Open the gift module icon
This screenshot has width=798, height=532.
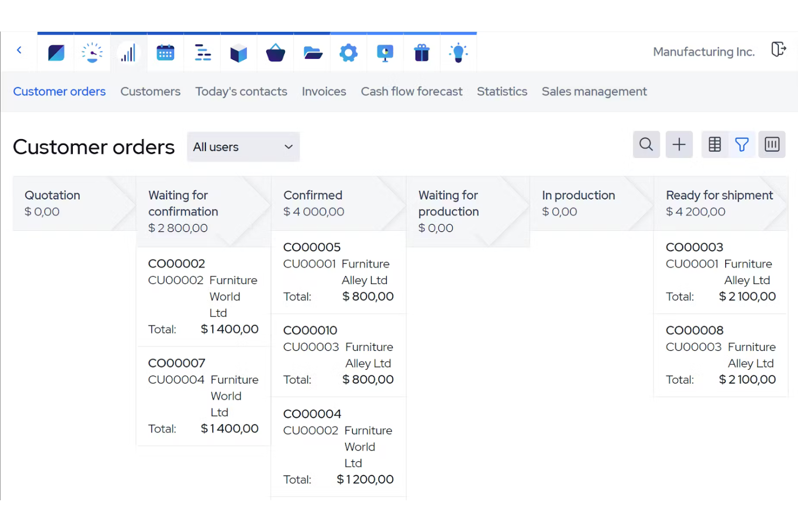pyautogui.click(x=421, y=52)
